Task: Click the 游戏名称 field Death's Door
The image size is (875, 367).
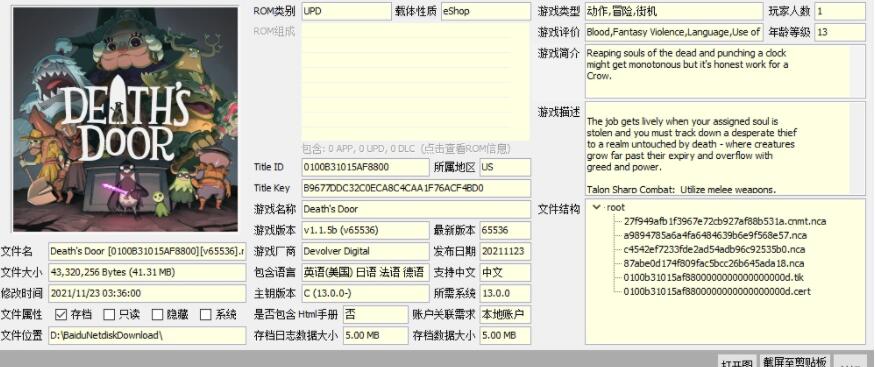Action: pyautogui.click(x=416, y=209)
